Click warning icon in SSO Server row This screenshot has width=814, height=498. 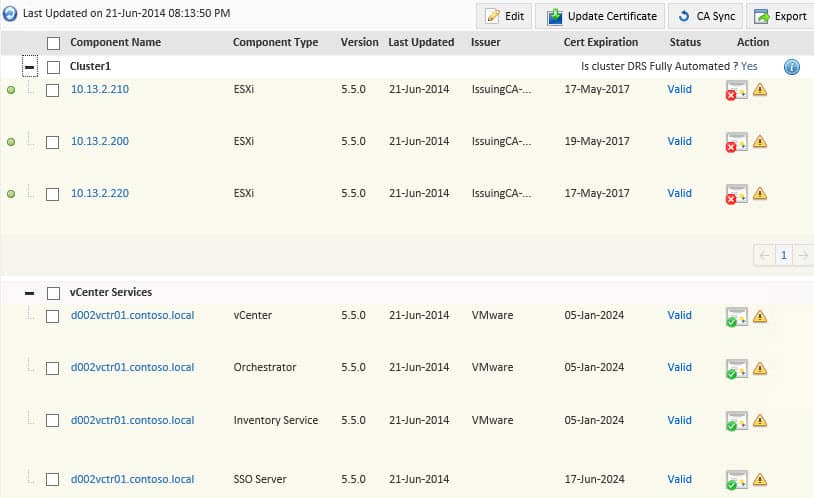tap(760, 480)
